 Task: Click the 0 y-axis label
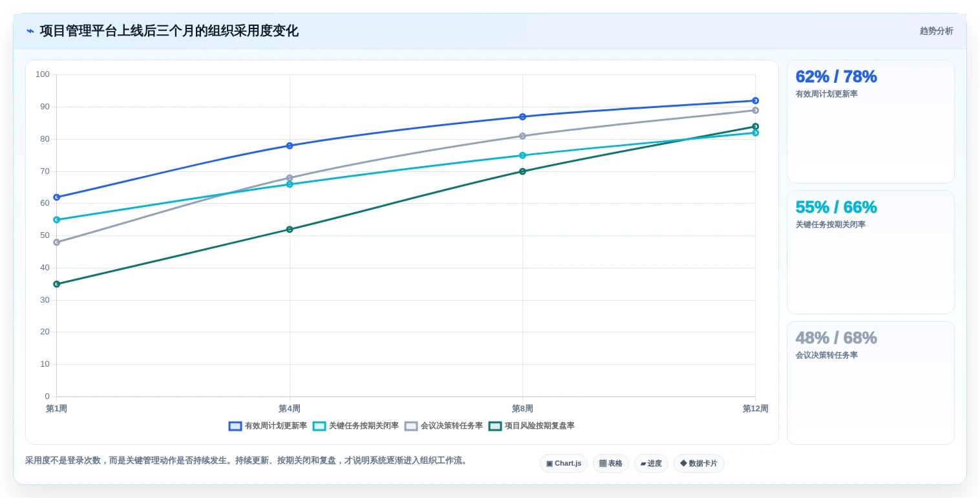tap(47, 396)
